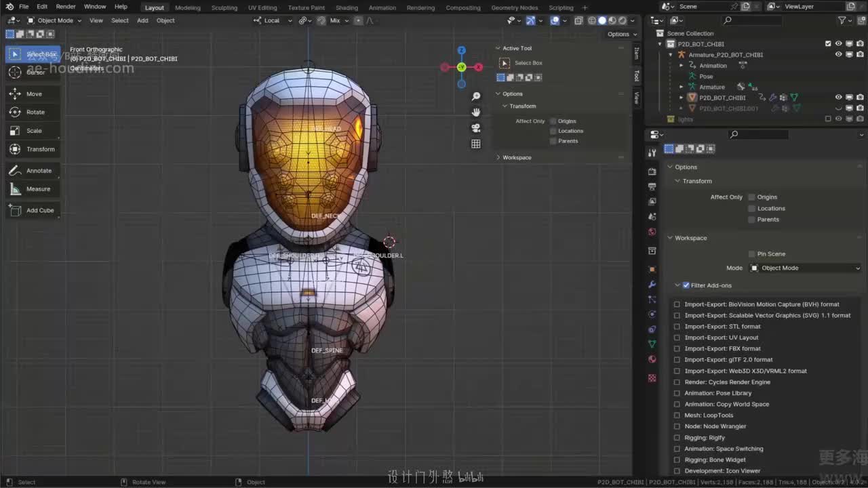The height and width of the screenshot is (488, 868).
Task: Select the Add Cube tool
Action: point(33,210)
